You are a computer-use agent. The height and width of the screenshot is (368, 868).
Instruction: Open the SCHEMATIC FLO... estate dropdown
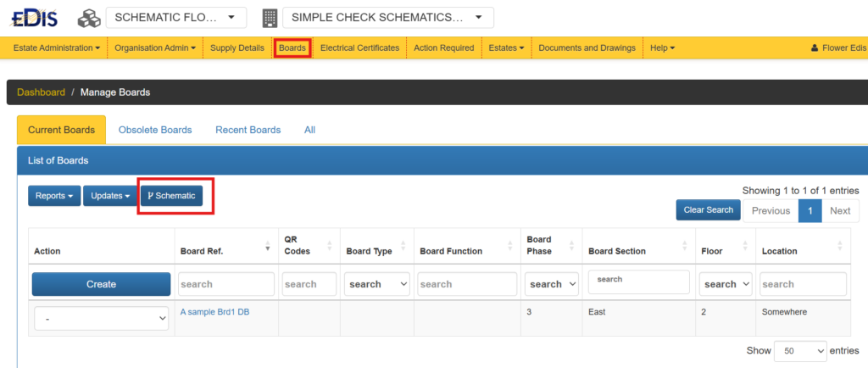tap(175, 18)
